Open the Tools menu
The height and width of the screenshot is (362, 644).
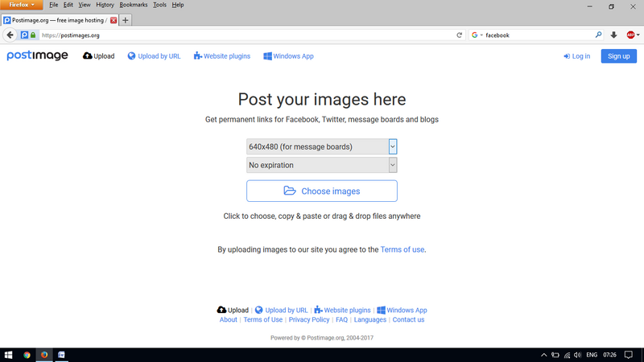(x=159, y=5)
